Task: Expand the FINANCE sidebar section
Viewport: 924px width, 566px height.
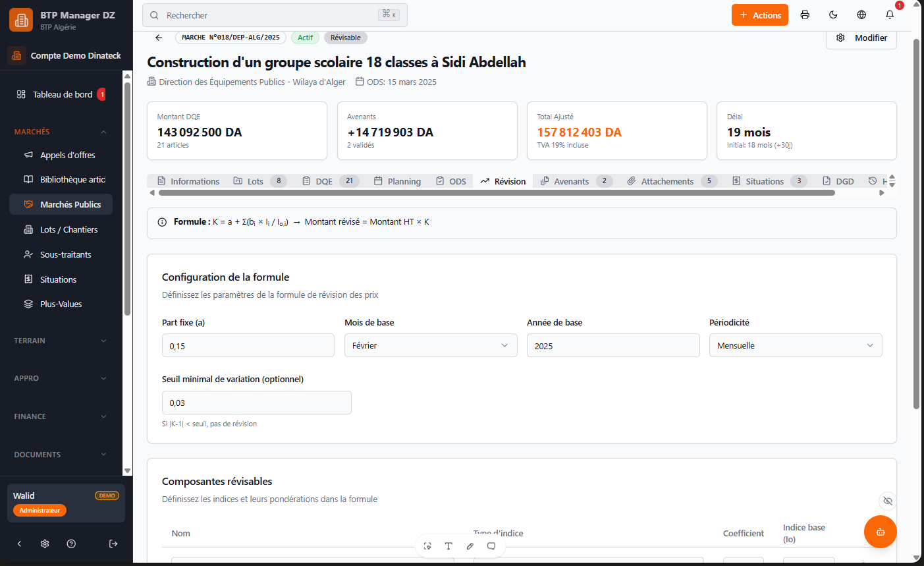Action: tap(61, 416)
